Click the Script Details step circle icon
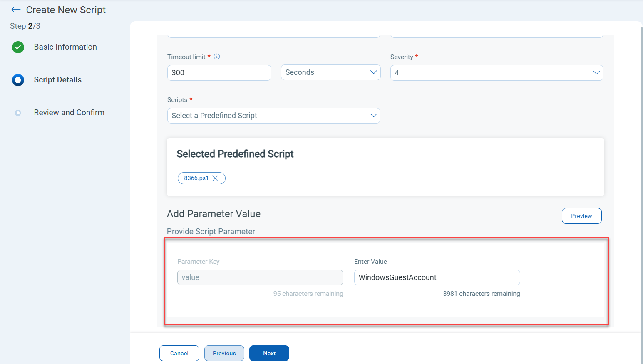The height and width of the screenshot is (364, 643). (18, 80)
